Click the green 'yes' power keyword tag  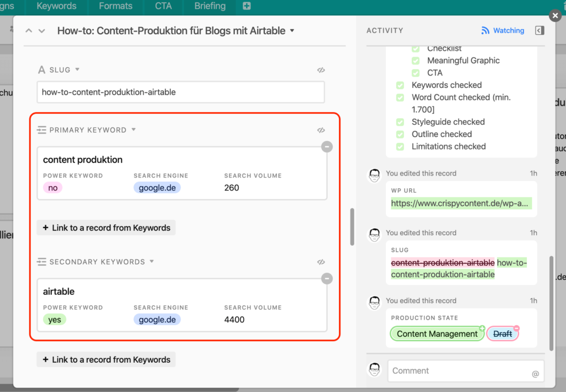[55, 320]
